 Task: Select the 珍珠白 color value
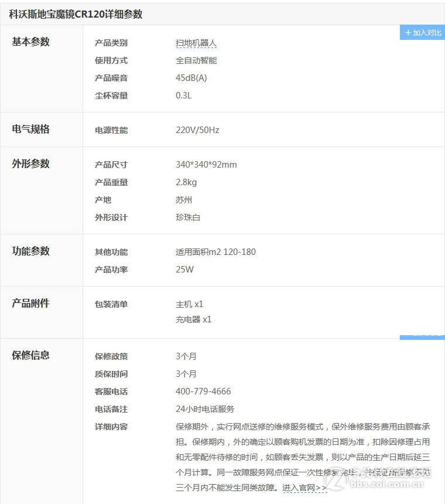pos(188,217)
